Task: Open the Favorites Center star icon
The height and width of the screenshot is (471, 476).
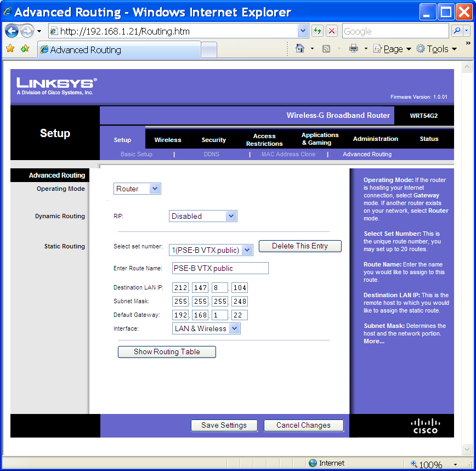Action: pyautogui.click(x=10, y=49)
